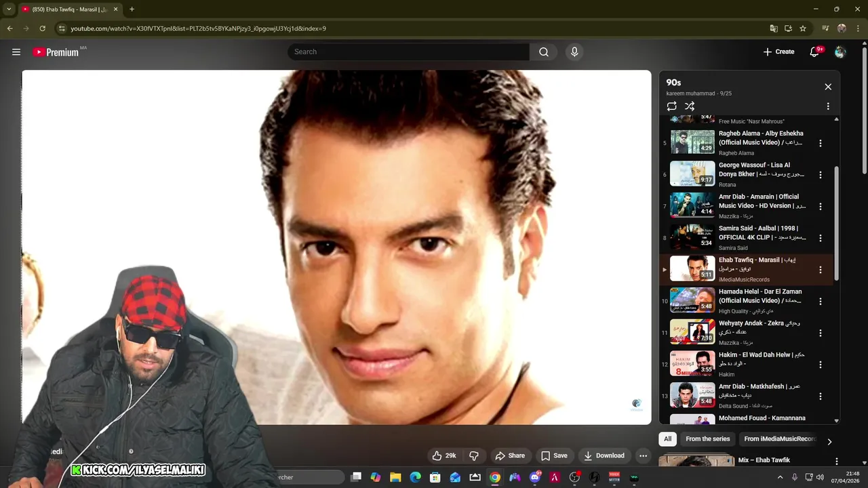The height and width of the screenshot is (488, 868).
Task: Like the video with 29k likes
Action: click(444, 455)
